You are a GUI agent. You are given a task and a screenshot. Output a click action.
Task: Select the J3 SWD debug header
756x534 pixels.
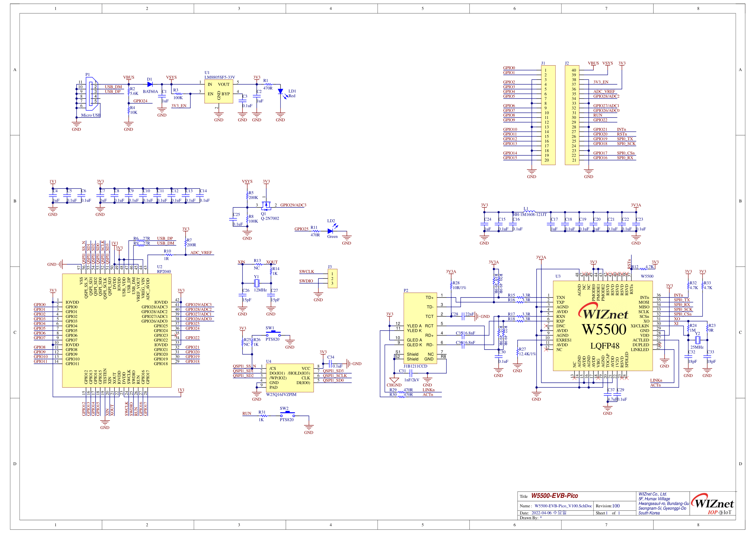332,278
